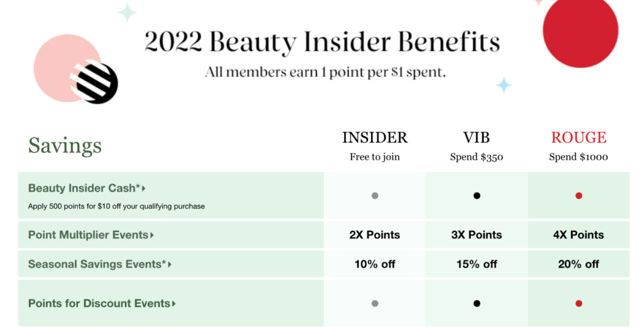644x329 pixels.
Task: Click the red Rouge dot for Points for Discount Events
Action: [x=579, y=304]
